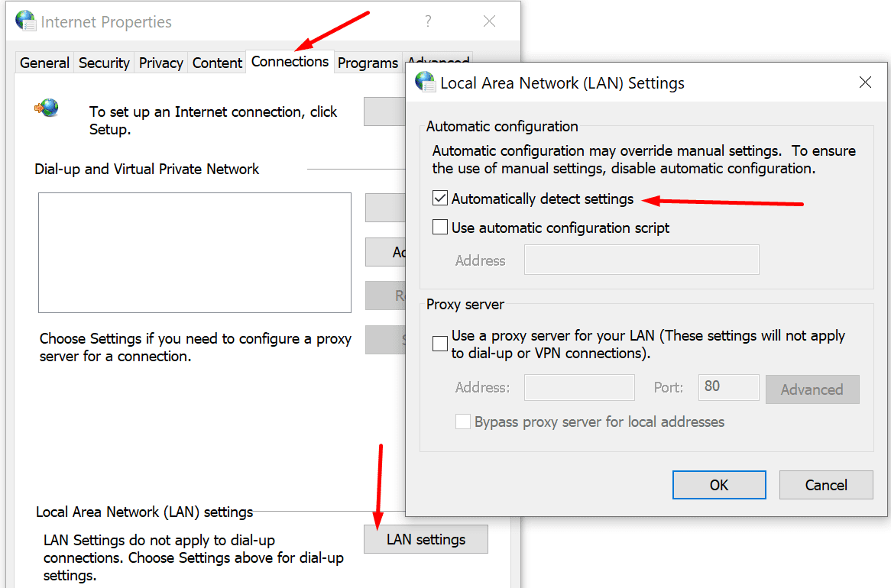Open proxy Advanced settings button
The image size is (891, 588).
812,389
